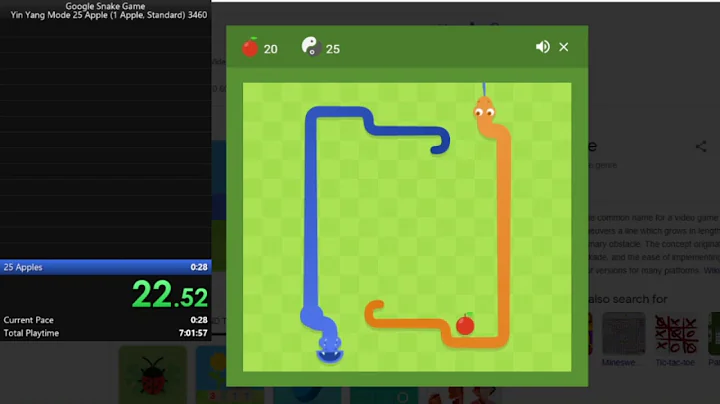The width and height of the screenshot is (720, 404).
Task: Click the share icon on the background page
Action: pyautogui.click(x=701, y=146)
